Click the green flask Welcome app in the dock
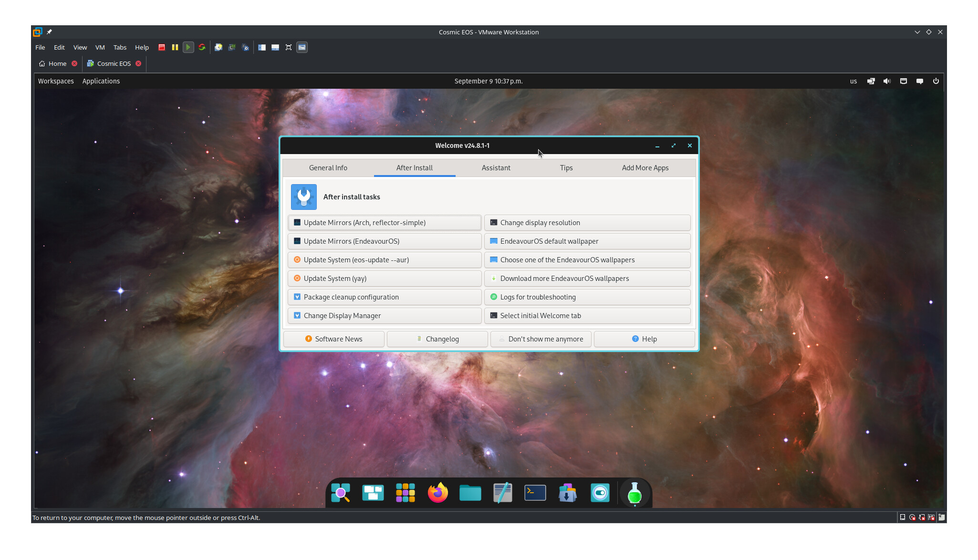This screenshot has height=560, width=978. [x=635, y=493]
